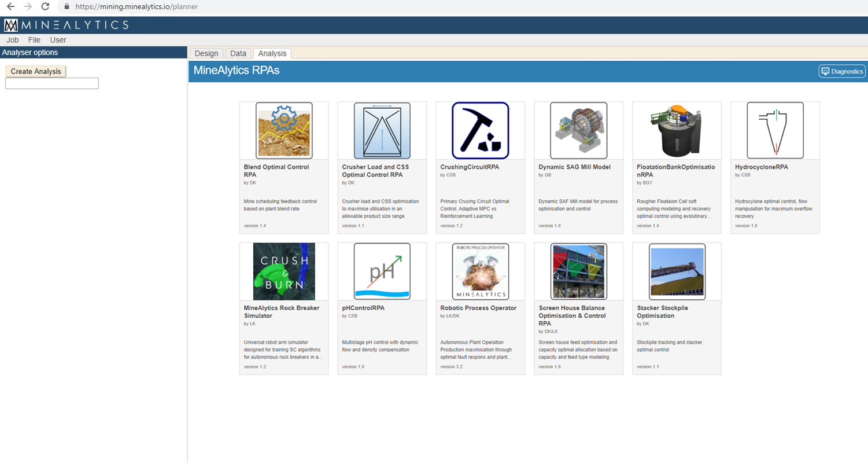This screenshot has height=463, width=868.
Task: Click the Screen House Balance Optimisation title
Action: 572,315
